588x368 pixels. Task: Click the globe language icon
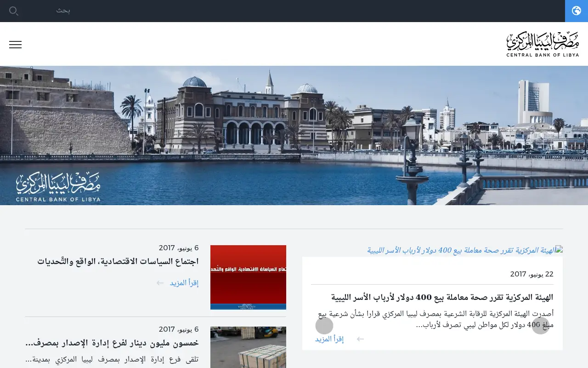coord(577,11)
